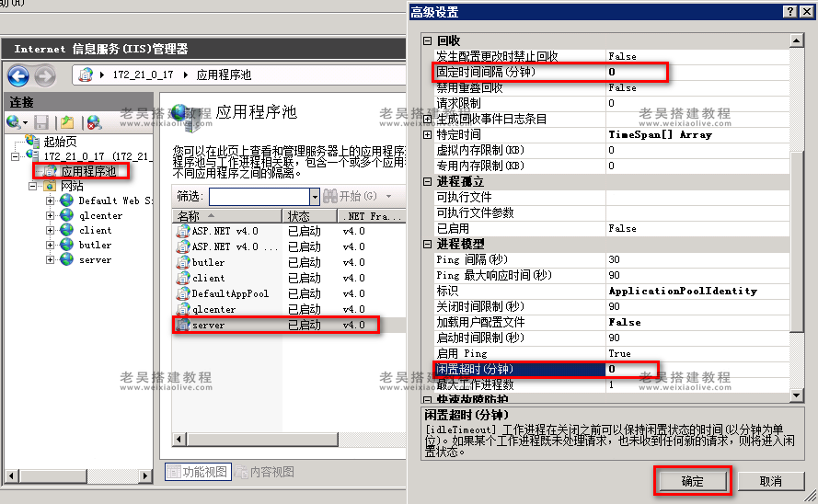Sort by 名称 column header
The width and height of the screenshot is (818, 504).
[227, 216]
